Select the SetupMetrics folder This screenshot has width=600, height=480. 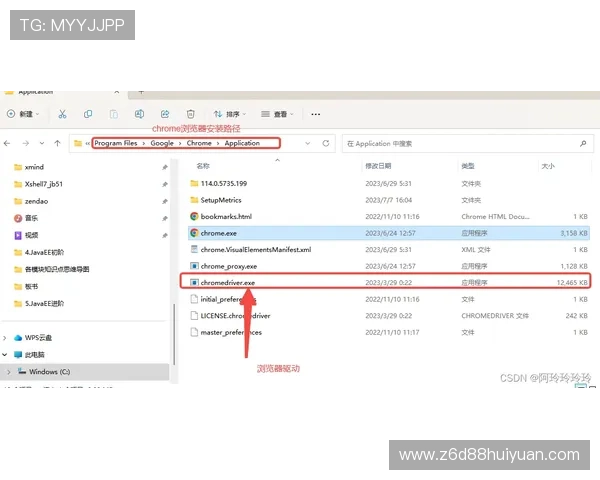click(x=389, y=200)
